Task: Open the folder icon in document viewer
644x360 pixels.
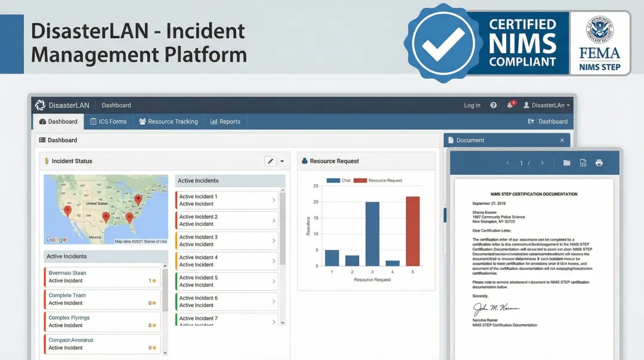Action: point(566,163)
